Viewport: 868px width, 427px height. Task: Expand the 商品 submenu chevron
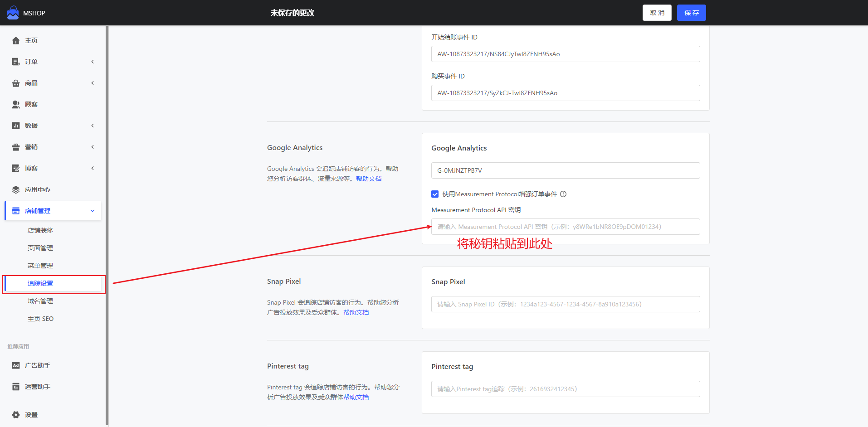(93, 83)
